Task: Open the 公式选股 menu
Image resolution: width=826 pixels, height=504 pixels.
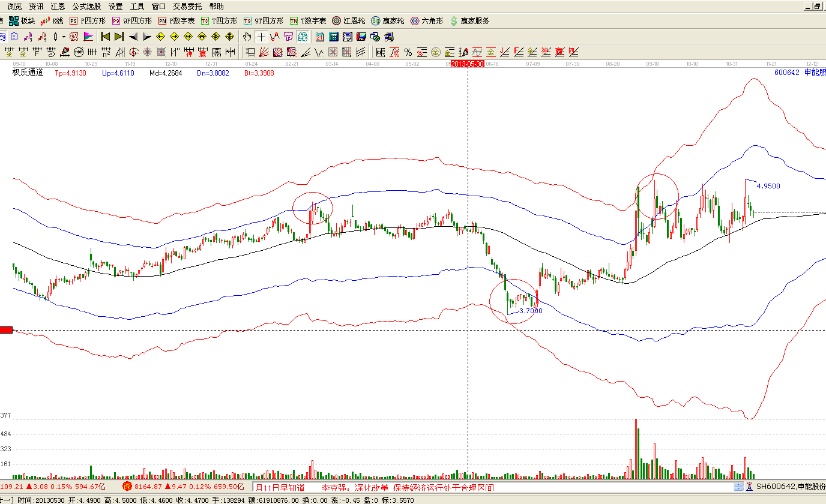Action: click(x=86, y=6)
